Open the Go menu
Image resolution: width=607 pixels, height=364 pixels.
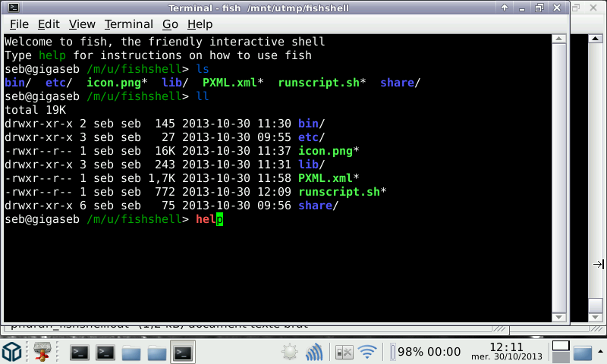click(170, 24)
